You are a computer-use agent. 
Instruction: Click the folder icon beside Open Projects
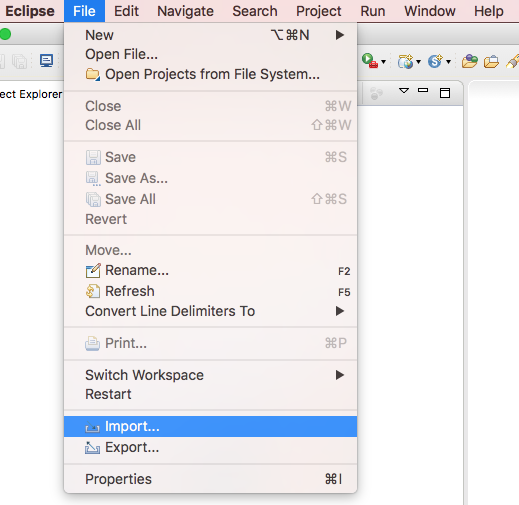92,74
